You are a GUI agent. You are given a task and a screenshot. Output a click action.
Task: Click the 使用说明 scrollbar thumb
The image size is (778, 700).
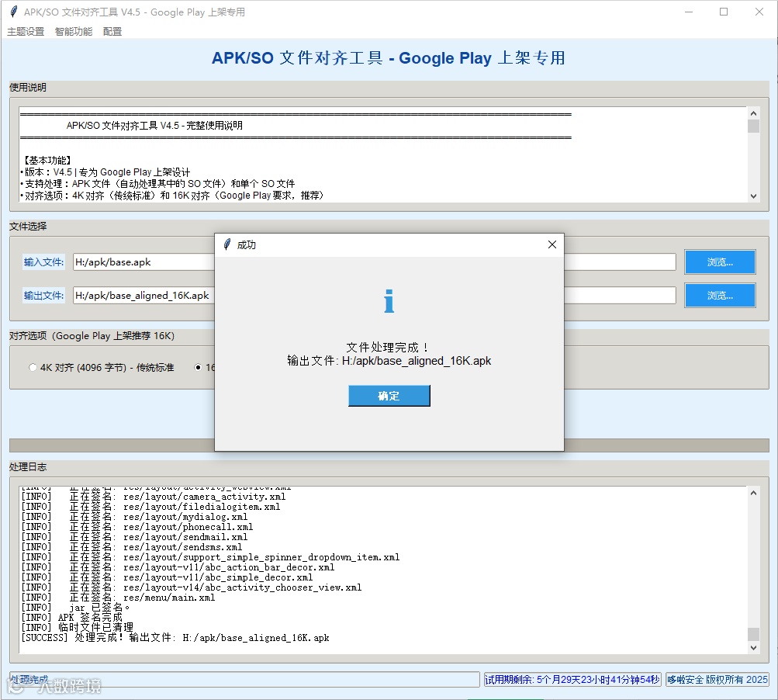click(x=753, y=126)
